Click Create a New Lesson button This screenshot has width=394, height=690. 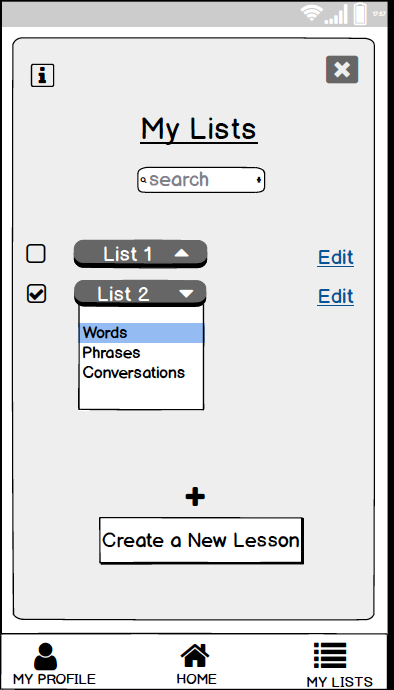(201, 540)
